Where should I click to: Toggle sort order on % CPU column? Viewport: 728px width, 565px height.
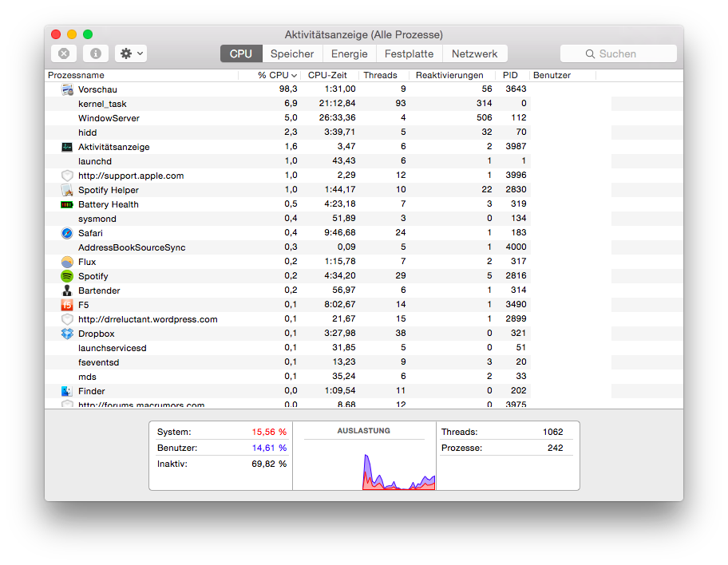[x=270, y=75]
